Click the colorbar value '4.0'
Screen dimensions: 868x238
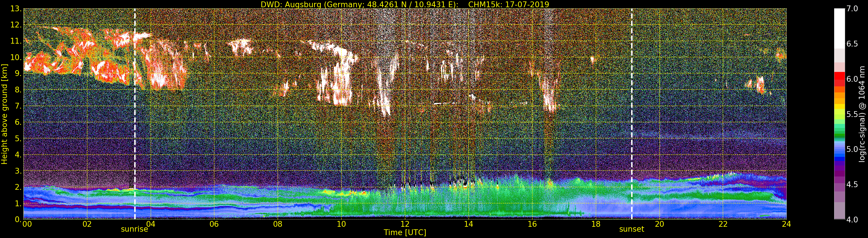852,219
